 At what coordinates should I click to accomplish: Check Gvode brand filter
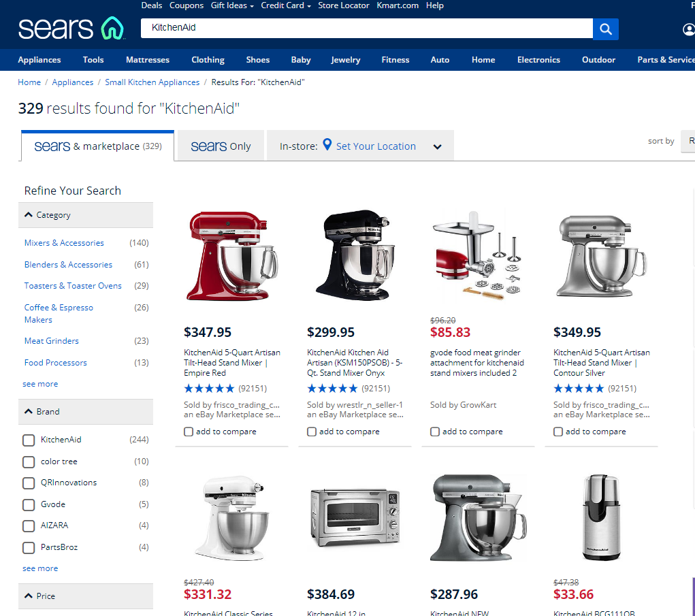[29, 505]
